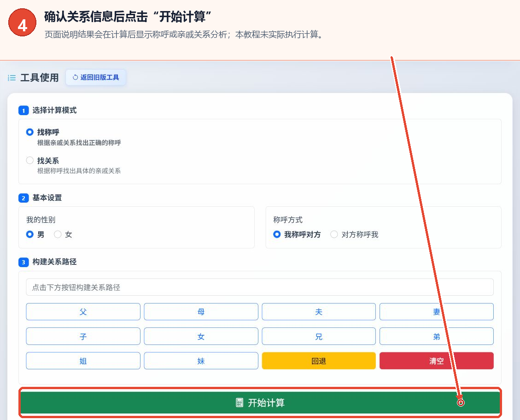Click the 根据亲戚关系找出正确的称呼 description
This screenshot has width=520, height=420.
[x=79, y=143]
